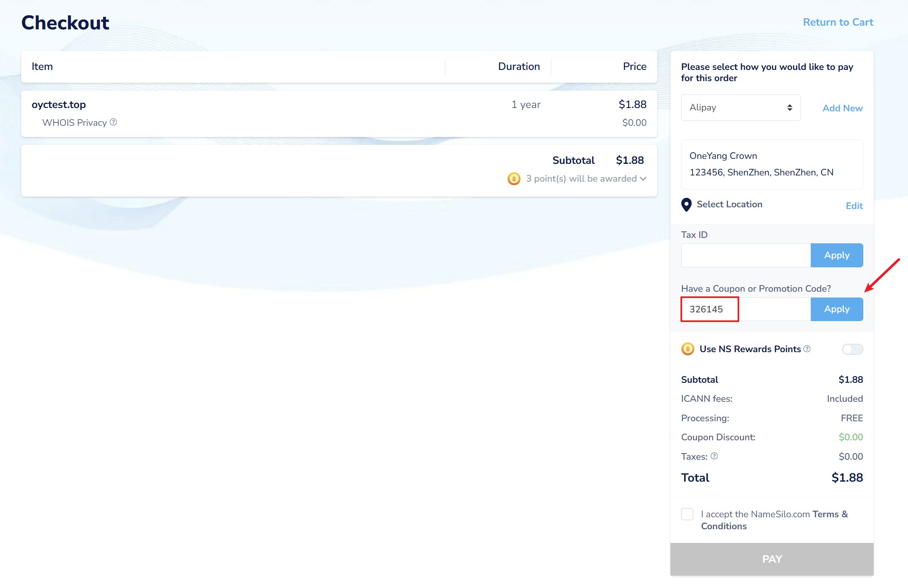Enable the Use NS Rewards Points toggle
Screen dimensions: 908x588
coord(852,349)
